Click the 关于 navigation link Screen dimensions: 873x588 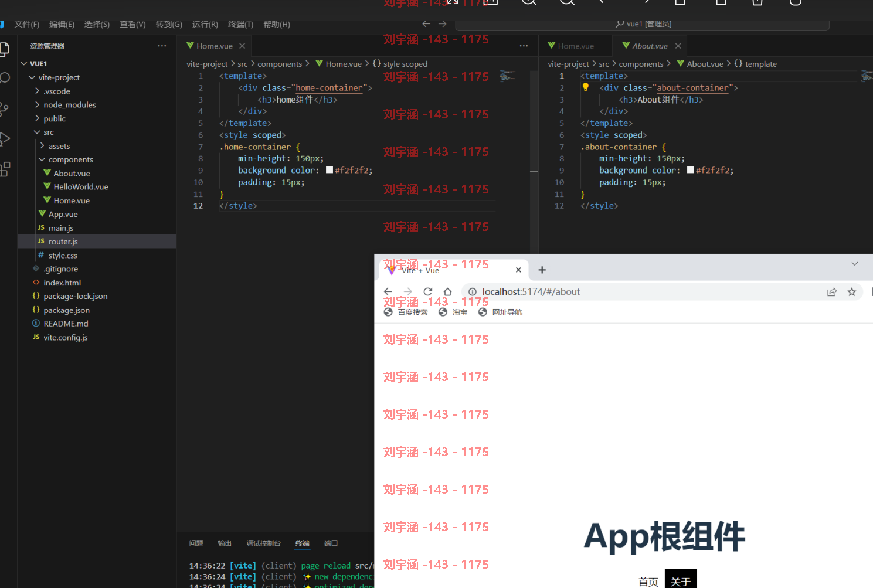click(x=681, y=580)
